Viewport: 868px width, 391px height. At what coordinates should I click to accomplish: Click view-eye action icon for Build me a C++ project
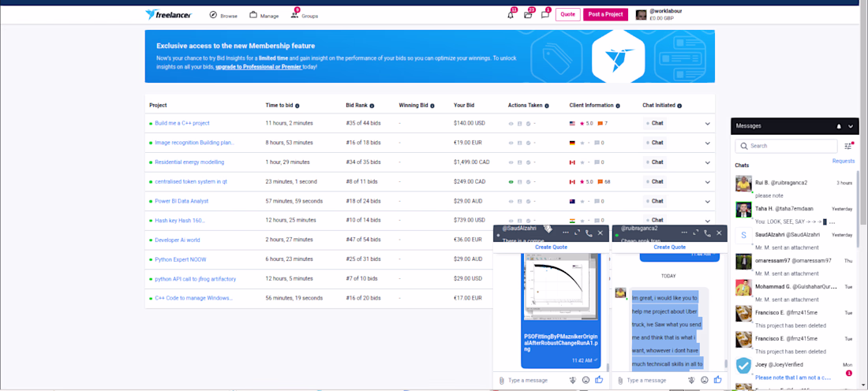point(511,123)
